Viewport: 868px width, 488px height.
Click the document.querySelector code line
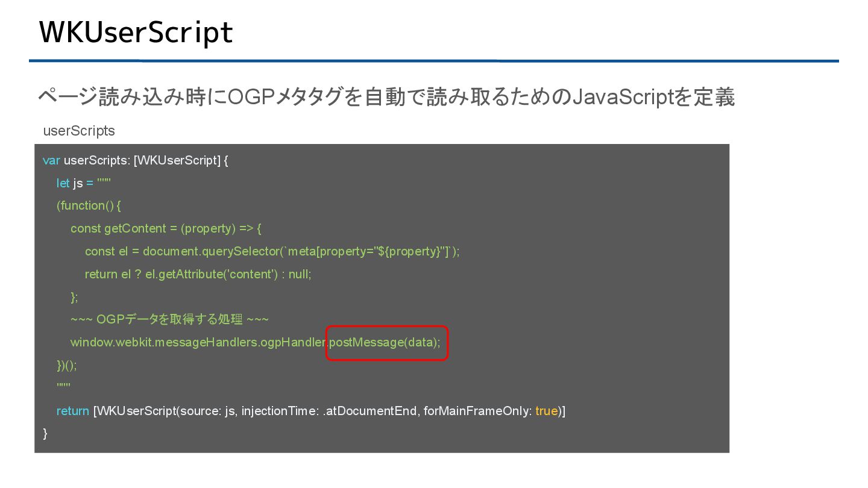(x=272, y=251)
